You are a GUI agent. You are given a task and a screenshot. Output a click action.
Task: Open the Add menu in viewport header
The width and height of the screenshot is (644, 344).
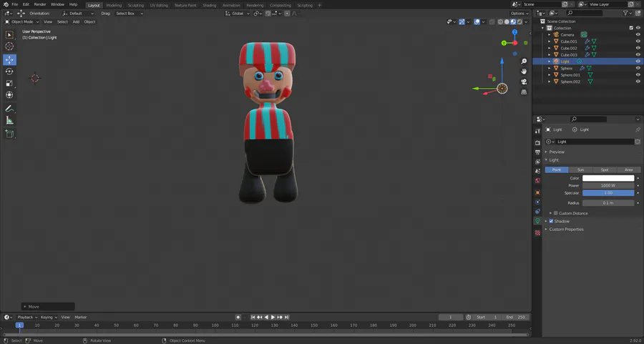(76, 21)
